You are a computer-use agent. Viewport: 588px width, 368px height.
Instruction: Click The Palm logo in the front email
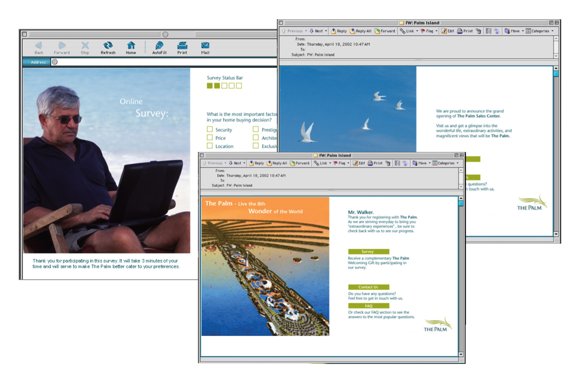438,325
